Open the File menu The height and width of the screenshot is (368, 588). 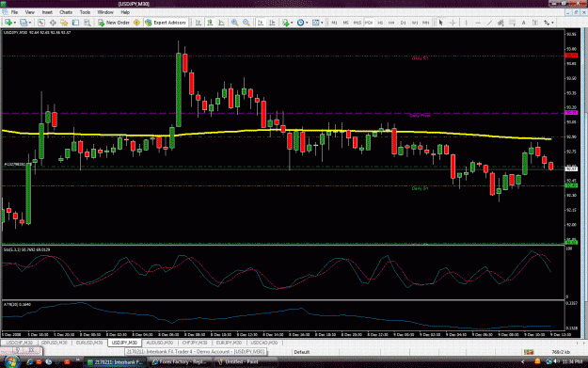(14, 12)
